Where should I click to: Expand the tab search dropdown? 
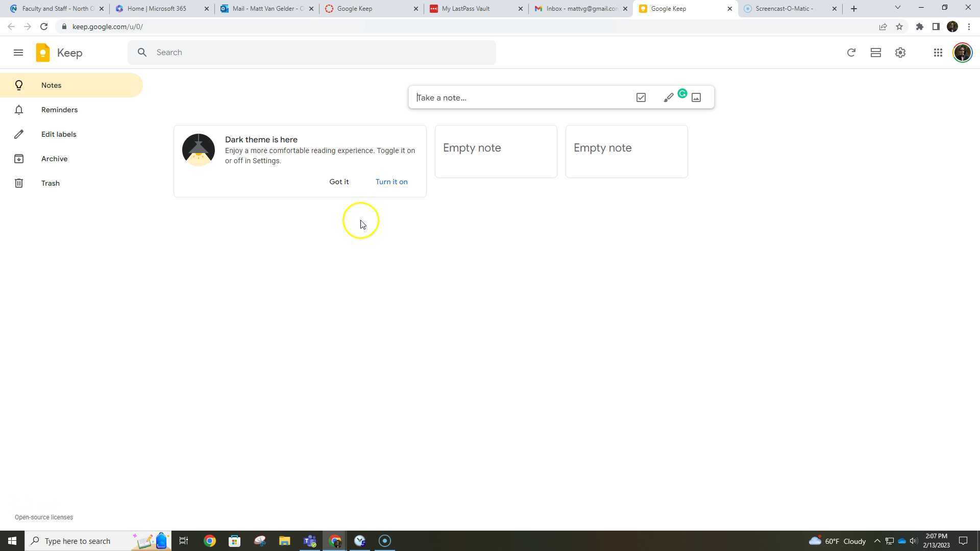pyautogui.click(x=897, y=8)
